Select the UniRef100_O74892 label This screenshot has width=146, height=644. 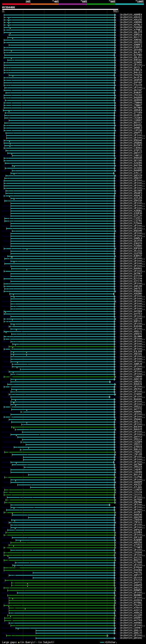pos(131,394)
